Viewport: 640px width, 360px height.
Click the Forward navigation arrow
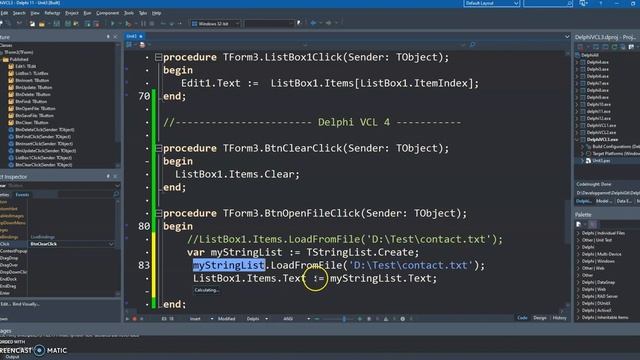(328, 23)
